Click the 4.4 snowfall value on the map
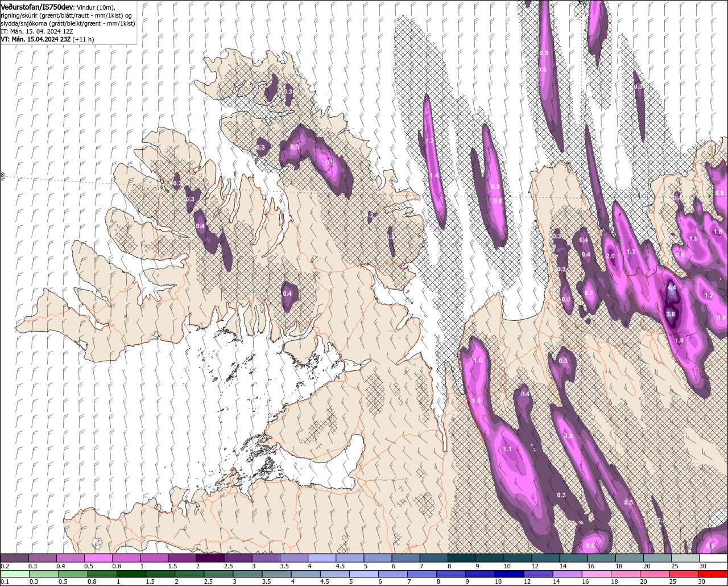Image resolution: width=728 pixels, height=586 pixels. coord(672,288)
